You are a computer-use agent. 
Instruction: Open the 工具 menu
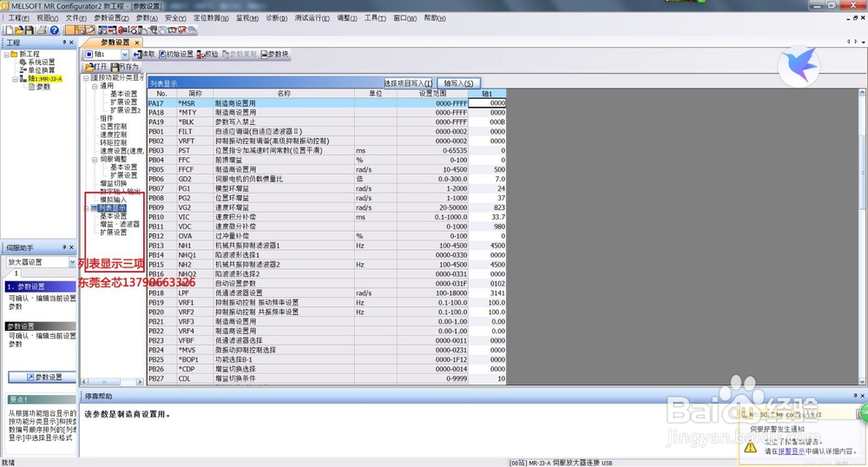click(x=375, y=18)
